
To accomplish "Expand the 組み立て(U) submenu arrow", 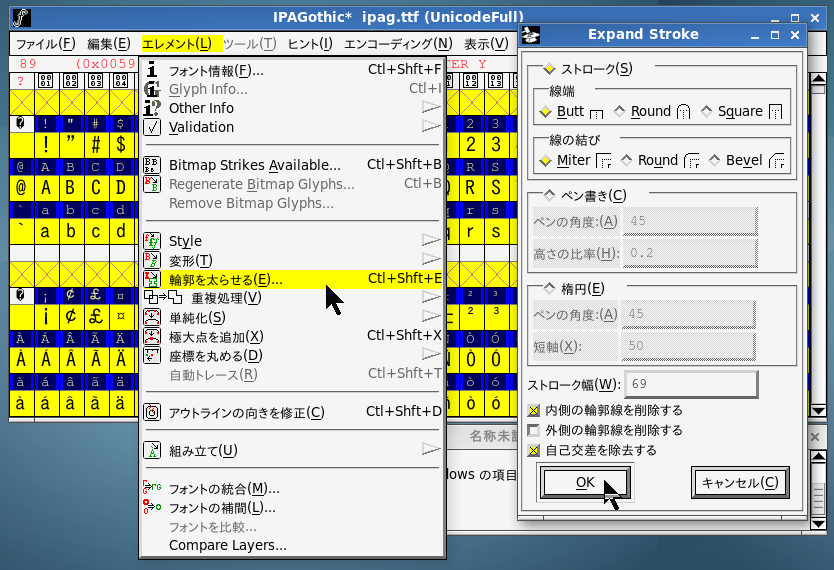I will [x=431, y=449].
